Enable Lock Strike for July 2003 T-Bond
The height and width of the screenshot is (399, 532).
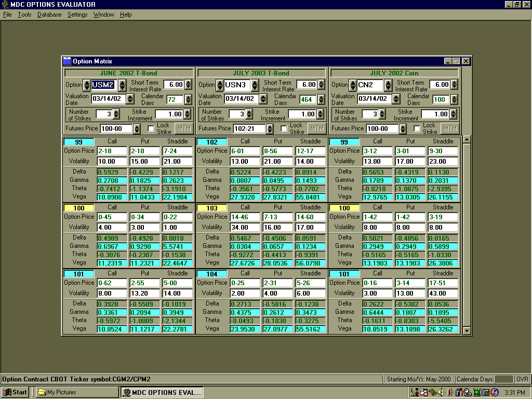[x=284, y=128]
